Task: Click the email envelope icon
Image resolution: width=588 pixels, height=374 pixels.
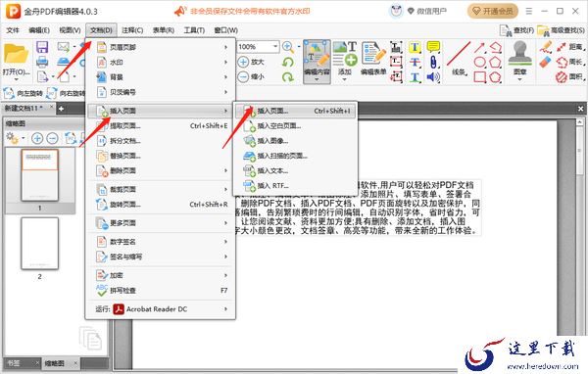Action: [x=63, y=47]
